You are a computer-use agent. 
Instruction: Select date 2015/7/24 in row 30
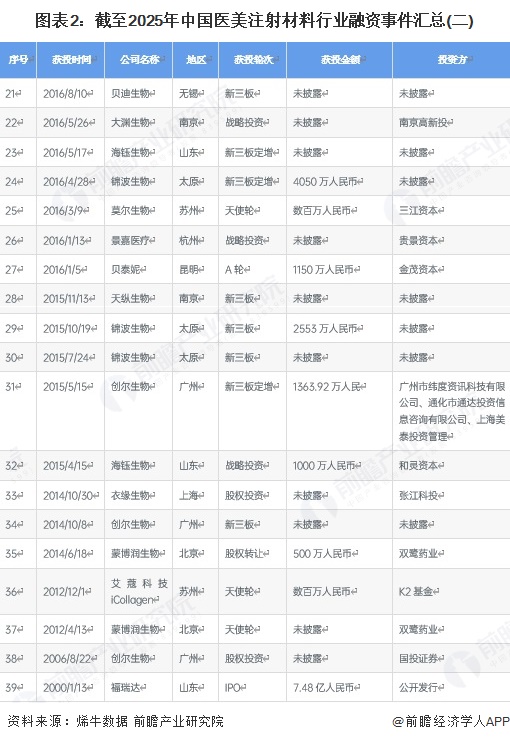(x=69, y=358)
